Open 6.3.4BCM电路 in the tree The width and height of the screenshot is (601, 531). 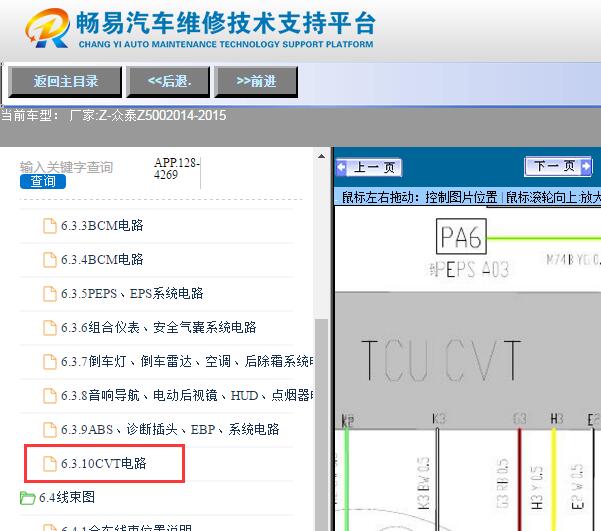point(102,260)
